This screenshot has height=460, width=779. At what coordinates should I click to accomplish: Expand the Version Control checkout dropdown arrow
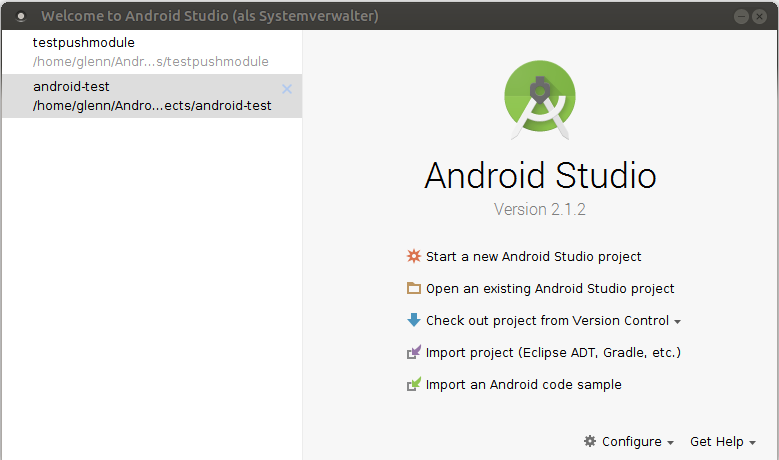[677, 322]
